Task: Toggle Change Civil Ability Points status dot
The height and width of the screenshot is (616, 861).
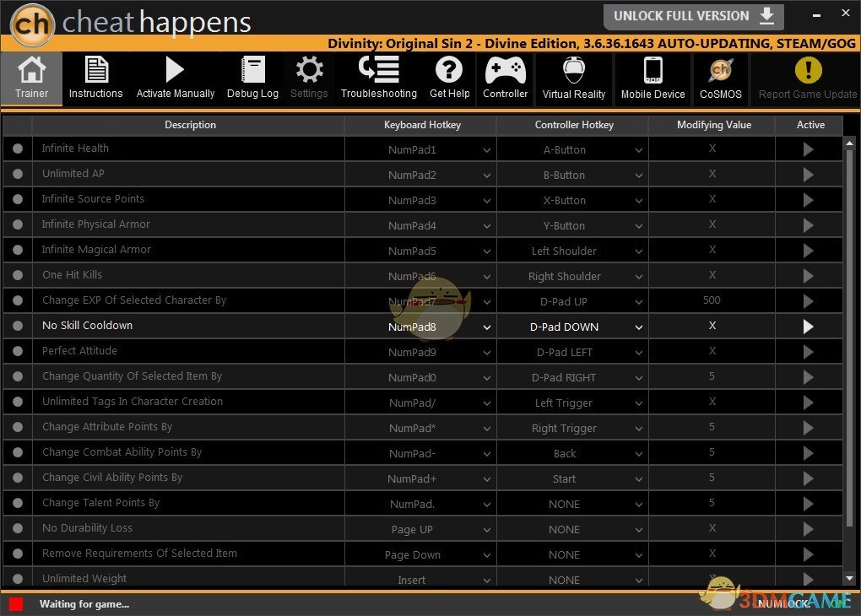Action: click(x=18, y=478)
